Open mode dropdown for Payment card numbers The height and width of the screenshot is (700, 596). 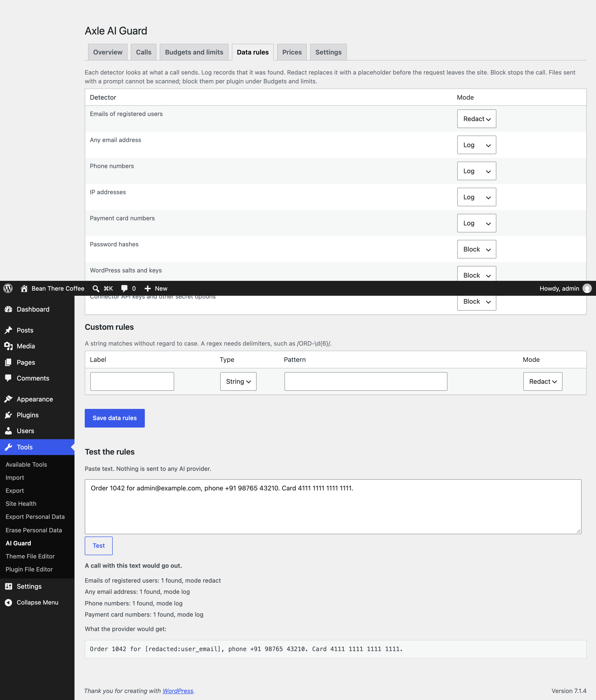[x=477, y=223]
